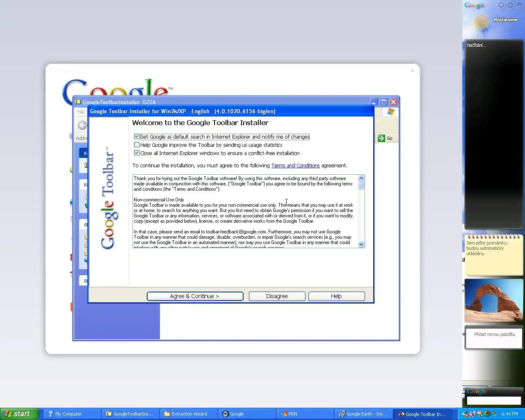Switch to Google Earth - Ins... taskbar item
Screen dimensions: 525x420
363,414
